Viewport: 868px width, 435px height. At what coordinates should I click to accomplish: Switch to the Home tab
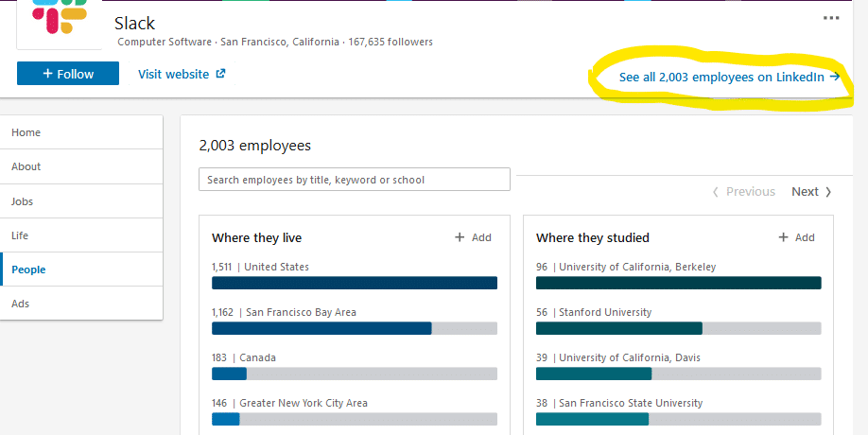[26, 132]
